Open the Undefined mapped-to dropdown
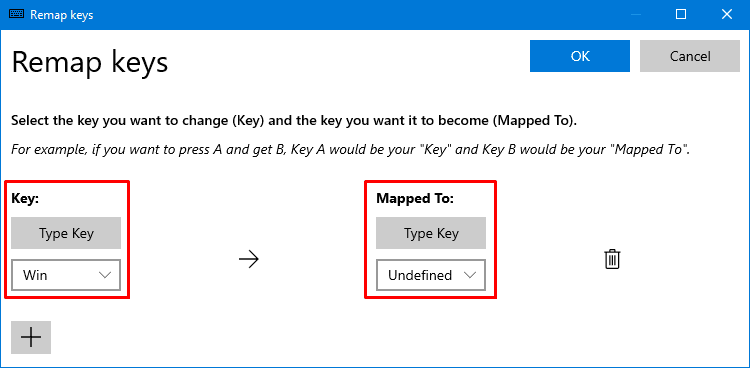This screenshot has width=750, height=368. point(431,275)
